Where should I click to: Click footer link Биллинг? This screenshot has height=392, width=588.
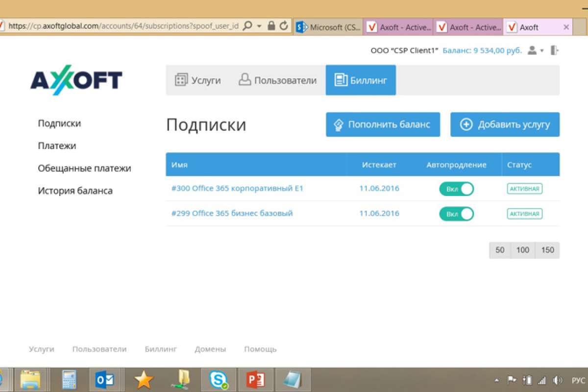[161, 349]
